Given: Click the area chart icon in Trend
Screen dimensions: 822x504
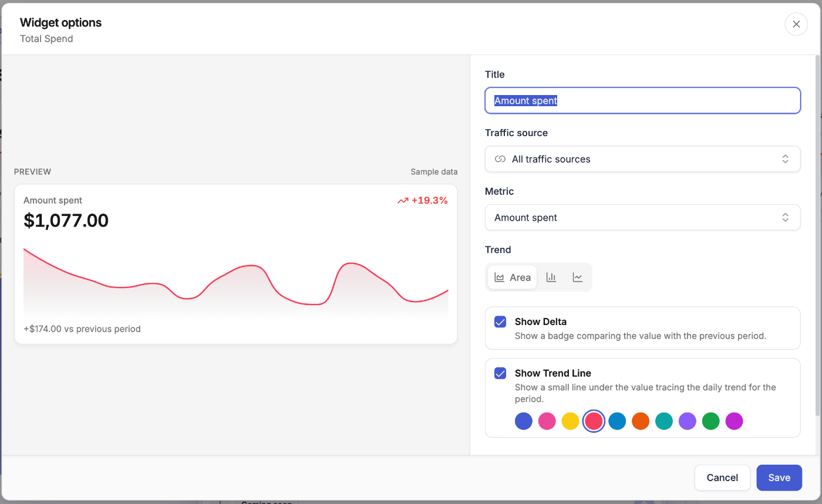Looking at the screenshot, I should pos(500,278).
